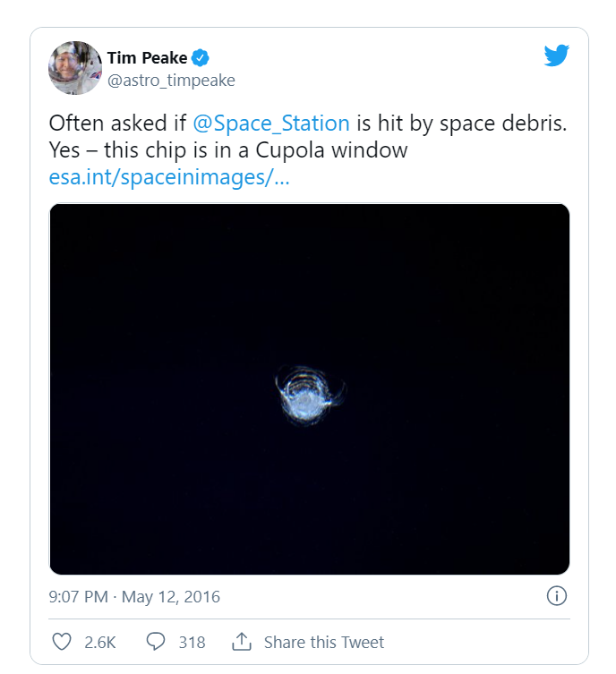Image resolution: width=616 pixels, height=674 pixels.
Task: Click the Tim Peake display name
Action: click(147, 58)
